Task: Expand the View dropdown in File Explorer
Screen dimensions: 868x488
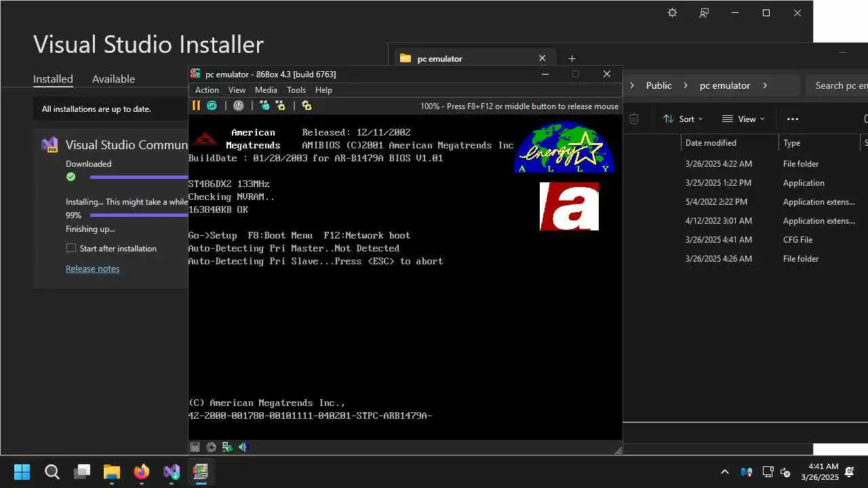Action: tap(743, 119)
